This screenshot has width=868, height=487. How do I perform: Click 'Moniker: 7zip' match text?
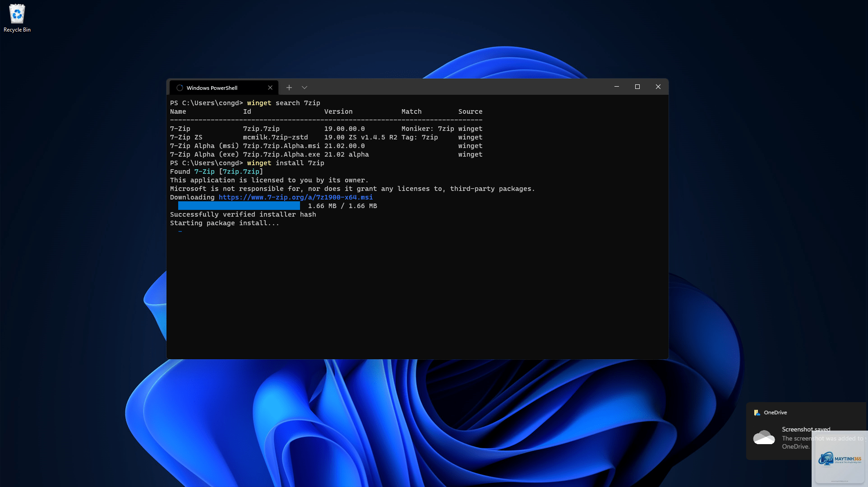pos(428,129)
